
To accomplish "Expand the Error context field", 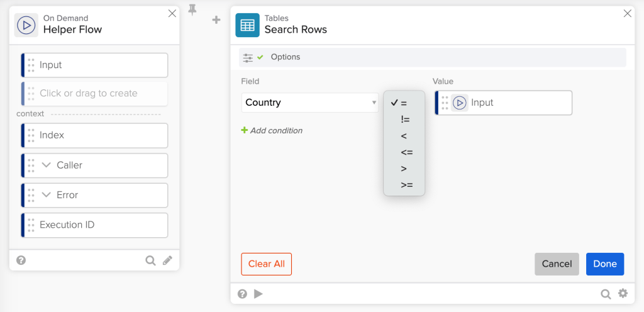I will coord(46,195).
